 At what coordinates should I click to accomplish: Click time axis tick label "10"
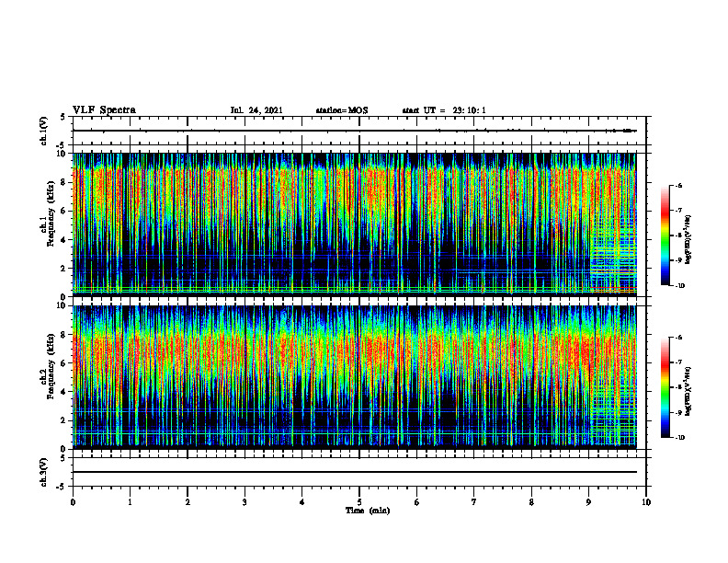(x=646, y=502)
